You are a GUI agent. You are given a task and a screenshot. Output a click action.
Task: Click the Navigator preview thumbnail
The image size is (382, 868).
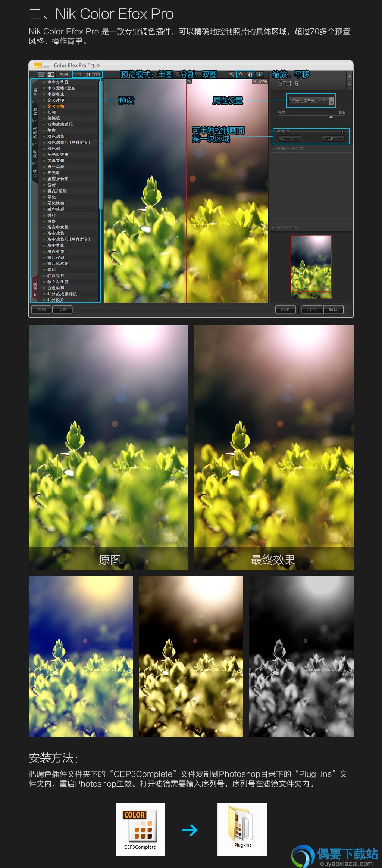tap(311, 267)
